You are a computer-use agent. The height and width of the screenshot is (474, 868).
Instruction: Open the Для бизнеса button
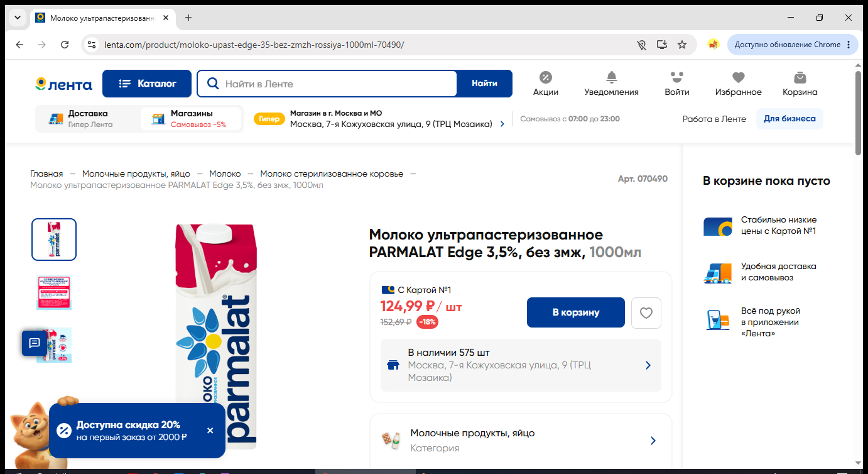click(789, 119)
